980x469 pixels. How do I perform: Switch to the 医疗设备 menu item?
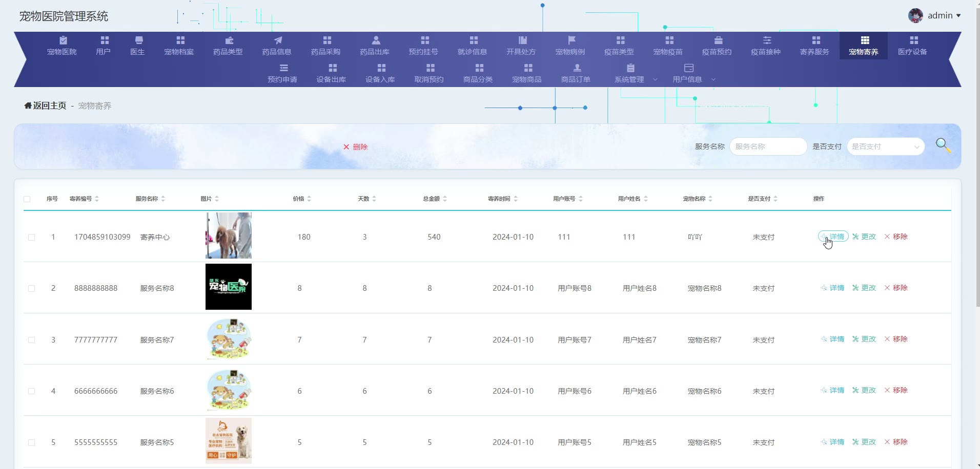912,46
